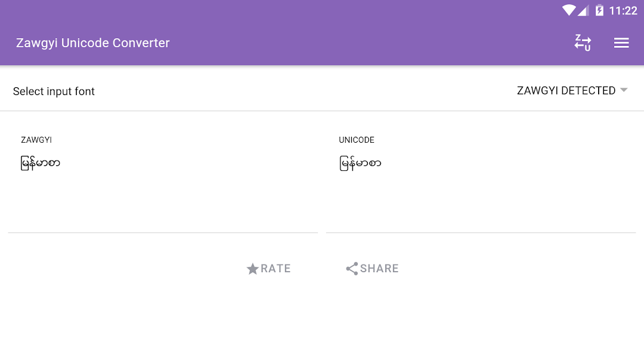
Task: Click the Select input font label
Action: pyautogui.click(x=54, y=91)
